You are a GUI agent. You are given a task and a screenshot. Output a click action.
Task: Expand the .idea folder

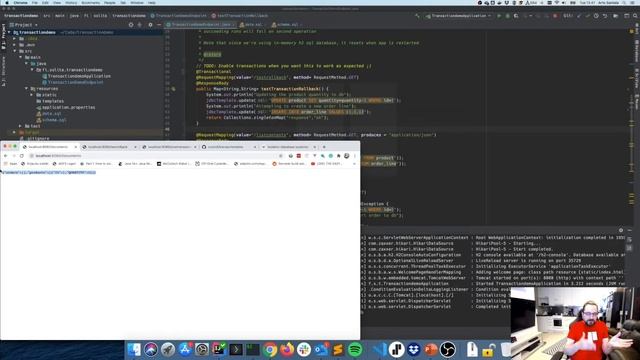(15, 39)
